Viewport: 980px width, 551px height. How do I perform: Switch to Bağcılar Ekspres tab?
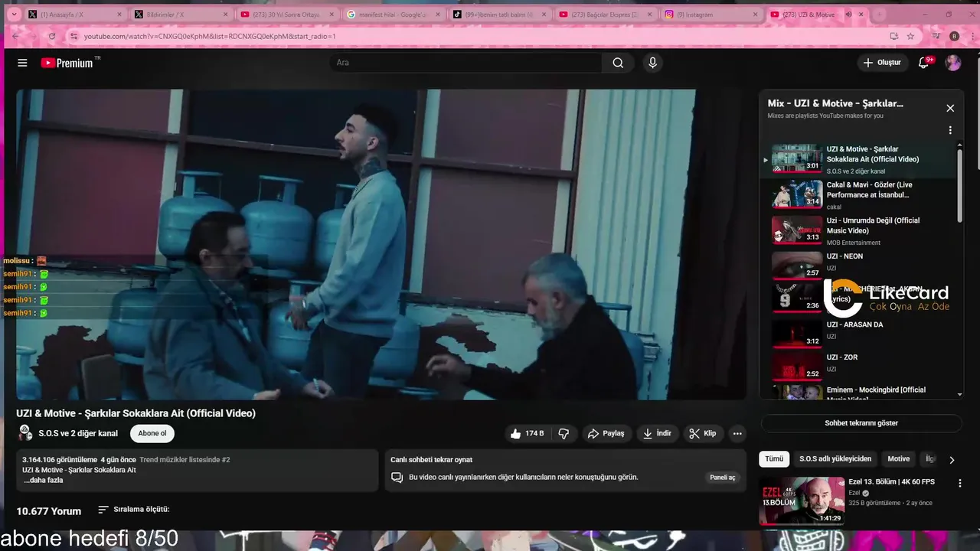pyautogui.click(x=604, y=15)
